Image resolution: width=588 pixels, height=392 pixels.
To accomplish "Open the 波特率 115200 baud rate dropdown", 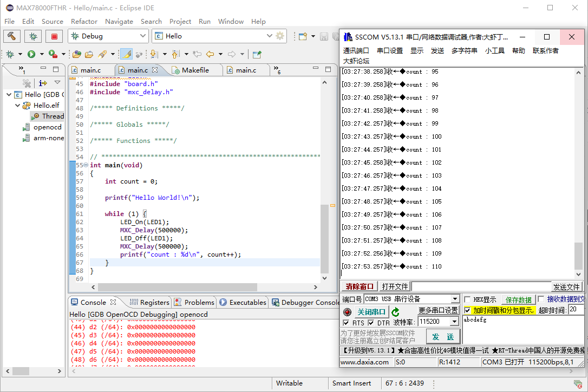I will click(x=454, y=322).
